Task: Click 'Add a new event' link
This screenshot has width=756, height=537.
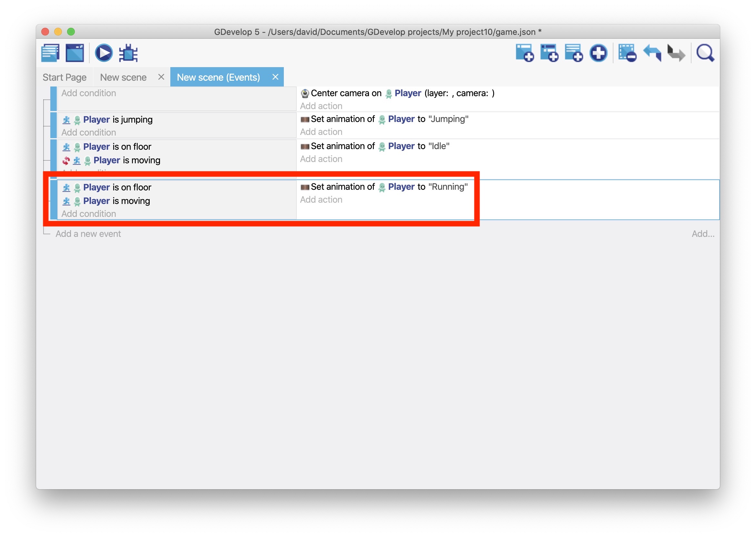Action: (88, 234)
